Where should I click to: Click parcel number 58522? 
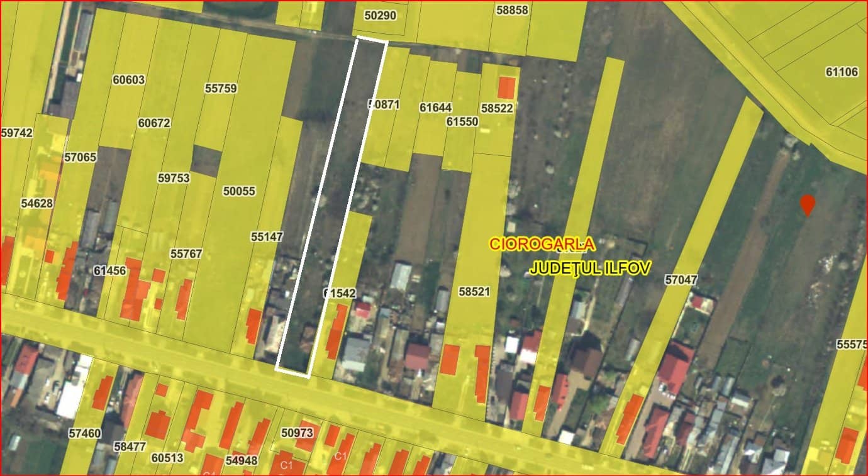pos(497,108)
